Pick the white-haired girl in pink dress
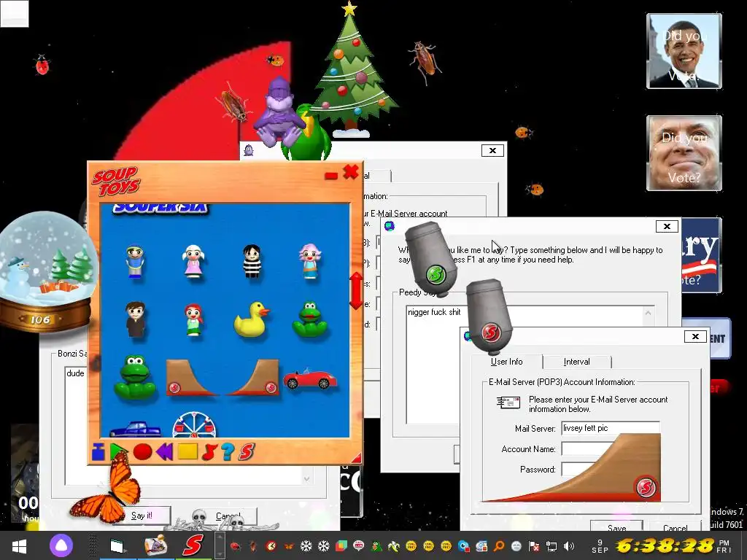Viewport: 747px width, 560px height. pyautogui.click(x=193, y=261)
